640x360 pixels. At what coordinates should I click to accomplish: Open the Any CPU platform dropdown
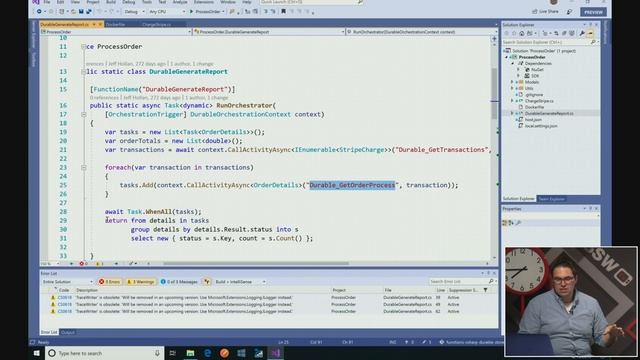(x=167, y=12)
